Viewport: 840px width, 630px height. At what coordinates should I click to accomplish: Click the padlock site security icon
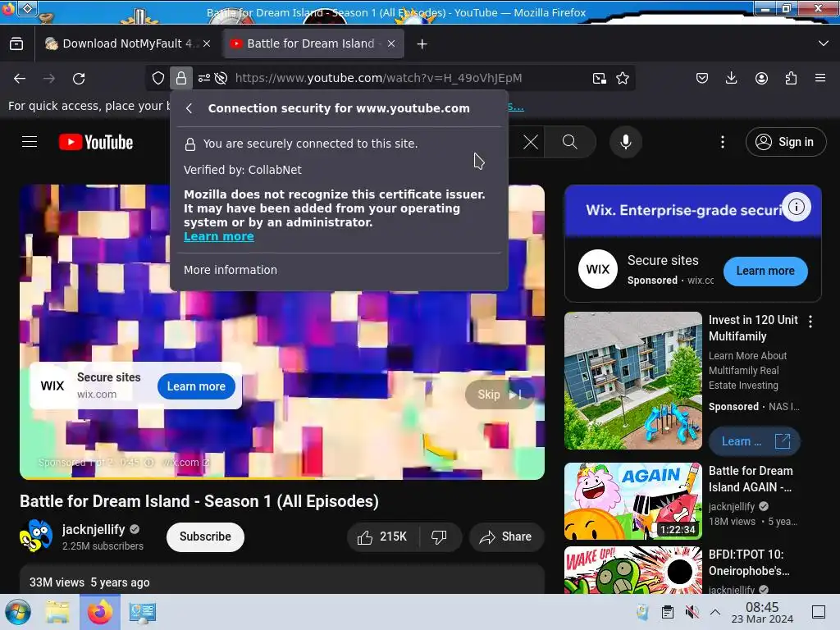pyautogui.click(x=181, y=78)
